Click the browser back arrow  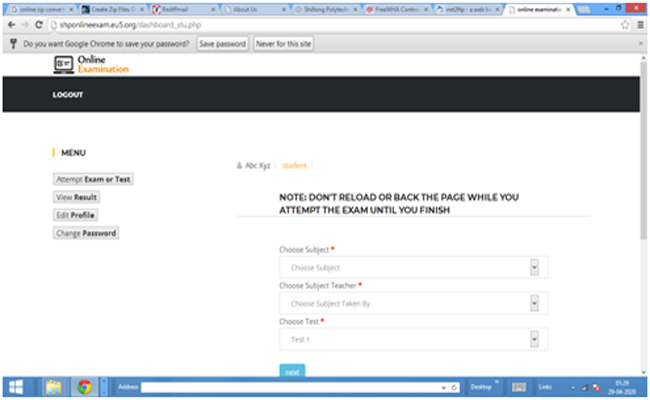click(10, 25)
